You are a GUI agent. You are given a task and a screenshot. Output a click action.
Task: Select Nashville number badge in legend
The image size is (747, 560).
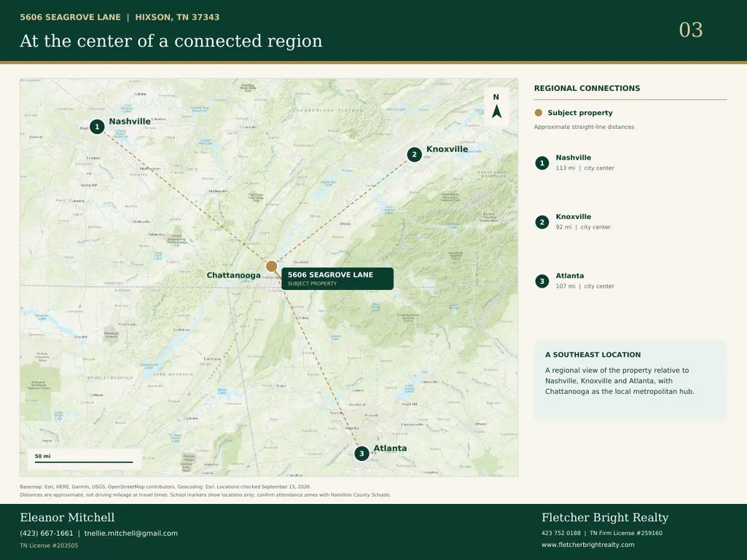541,163
